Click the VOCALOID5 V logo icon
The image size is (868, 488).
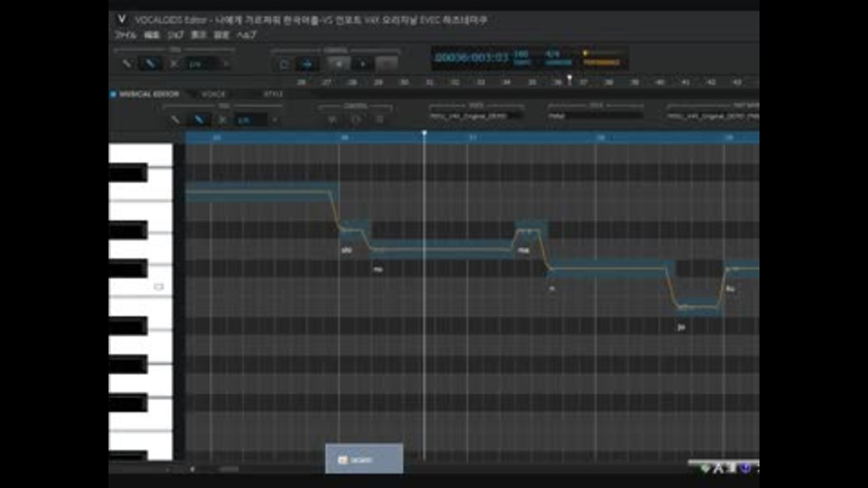coord(122,19)
